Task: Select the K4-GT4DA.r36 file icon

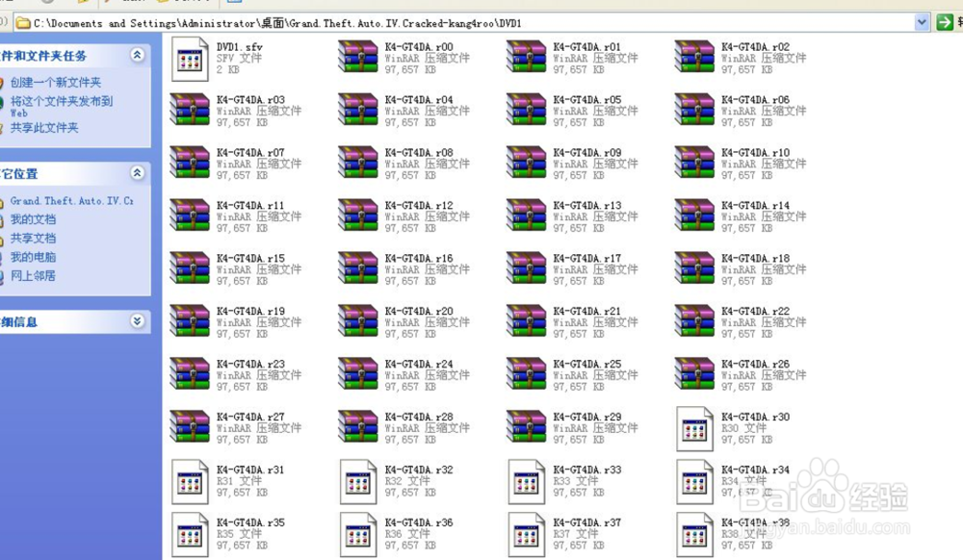Action: coord(358,535)
